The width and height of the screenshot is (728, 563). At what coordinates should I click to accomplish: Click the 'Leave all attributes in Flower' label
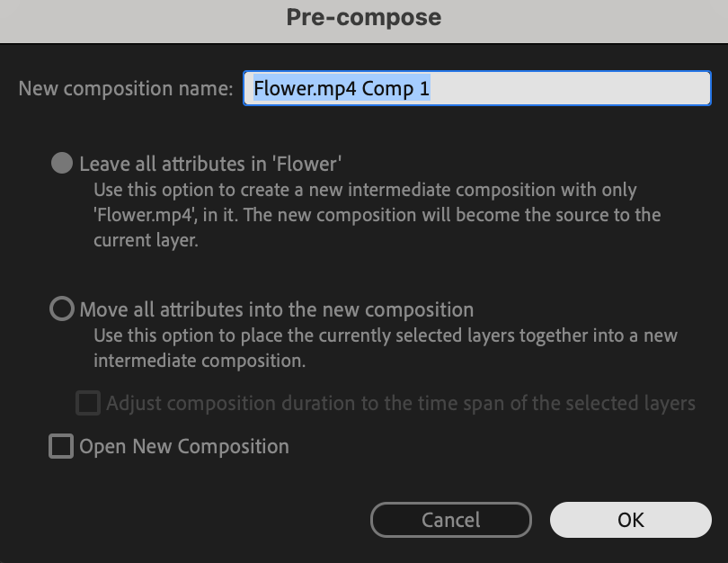click(x=211, y=164)
